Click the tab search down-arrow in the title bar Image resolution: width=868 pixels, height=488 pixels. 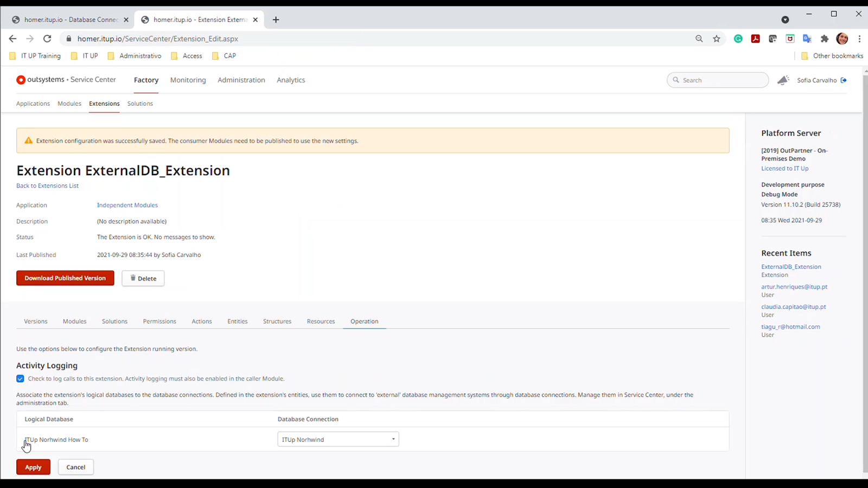click(785, 20)
